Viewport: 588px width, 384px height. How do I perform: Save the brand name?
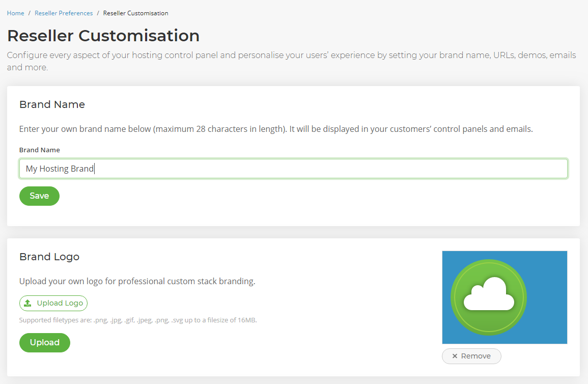39,196
